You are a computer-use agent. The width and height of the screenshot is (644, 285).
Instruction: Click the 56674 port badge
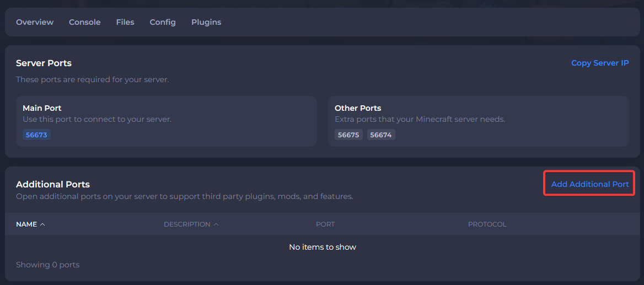click(x=381, y=135)
